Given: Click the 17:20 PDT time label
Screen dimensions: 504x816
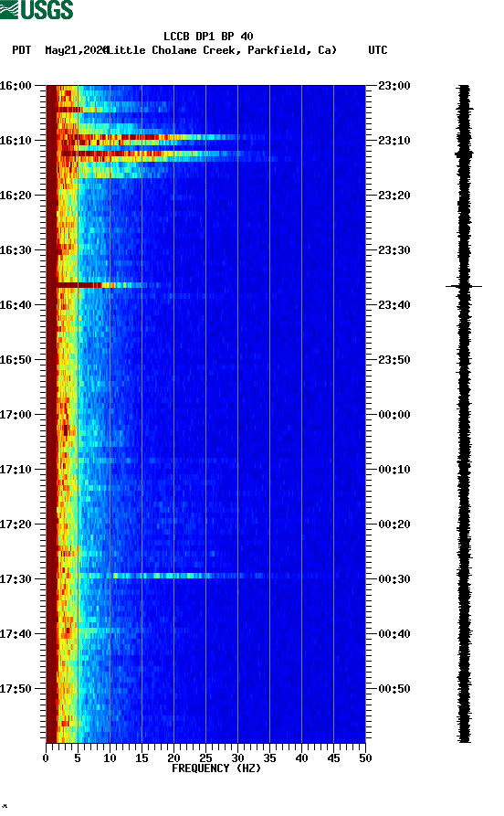Looking at the screenshot, I should (x=16, y=525).
